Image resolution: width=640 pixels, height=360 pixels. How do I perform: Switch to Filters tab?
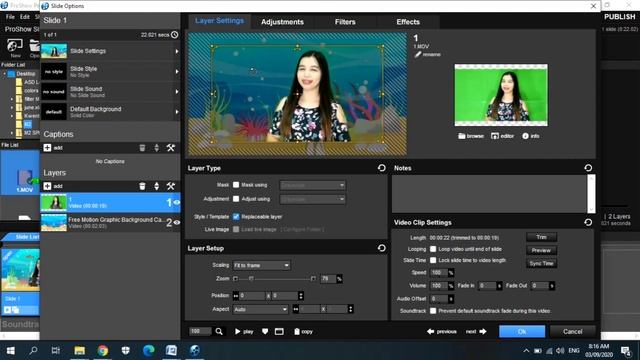tap(345, 22)
